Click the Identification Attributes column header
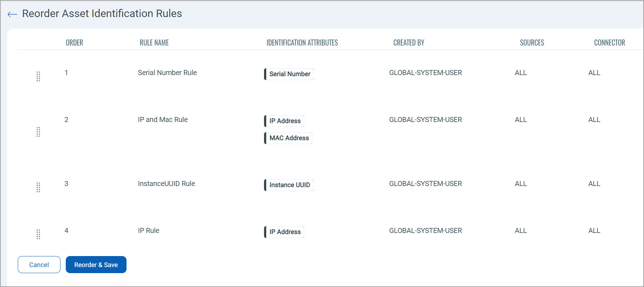The width and height of the screenshot is (644, 287). point(302,43)
